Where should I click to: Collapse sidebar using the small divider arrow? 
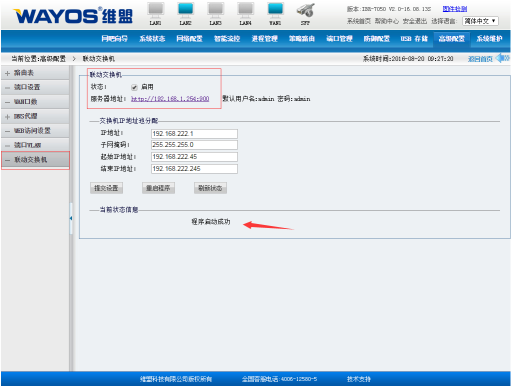tap(71, 218)
